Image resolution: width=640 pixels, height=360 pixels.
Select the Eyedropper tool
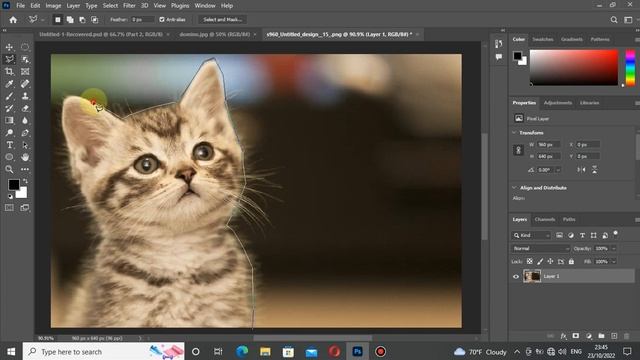9,84
